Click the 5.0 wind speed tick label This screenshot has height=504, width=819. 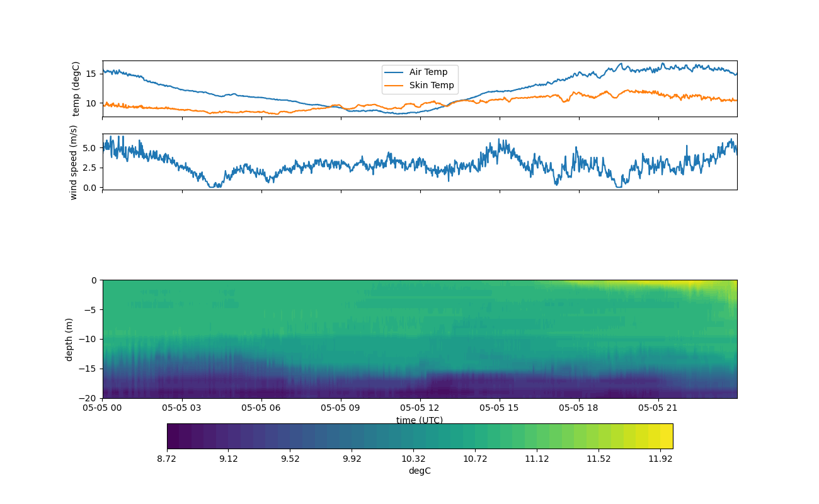coord(89,148)
